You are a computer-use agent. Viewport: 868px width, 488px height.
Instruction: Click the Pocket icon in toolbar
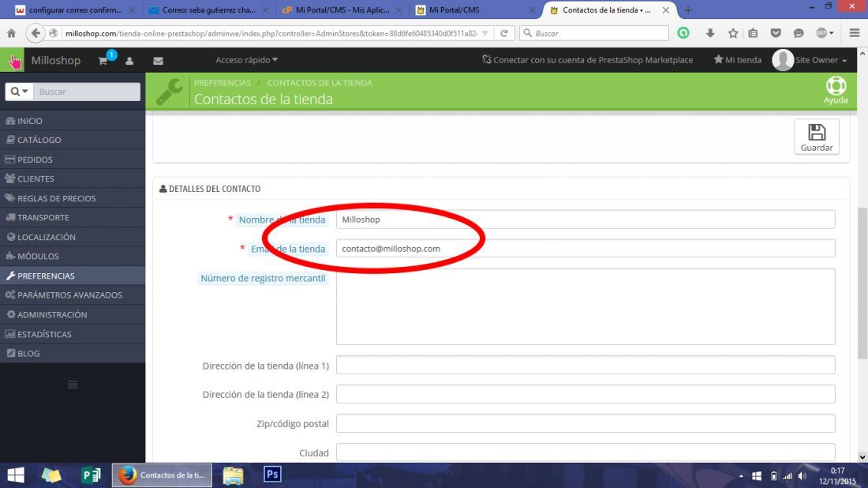[776, 33]
